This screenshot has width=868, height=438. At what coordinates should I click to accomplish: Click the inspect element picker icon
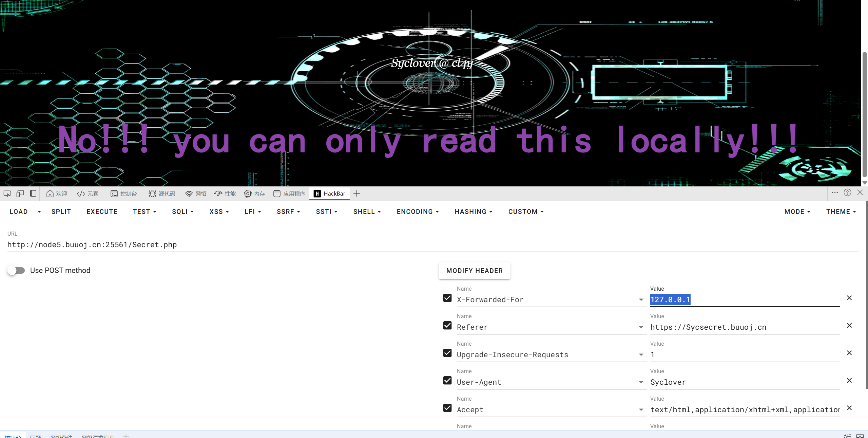point(7,194)
